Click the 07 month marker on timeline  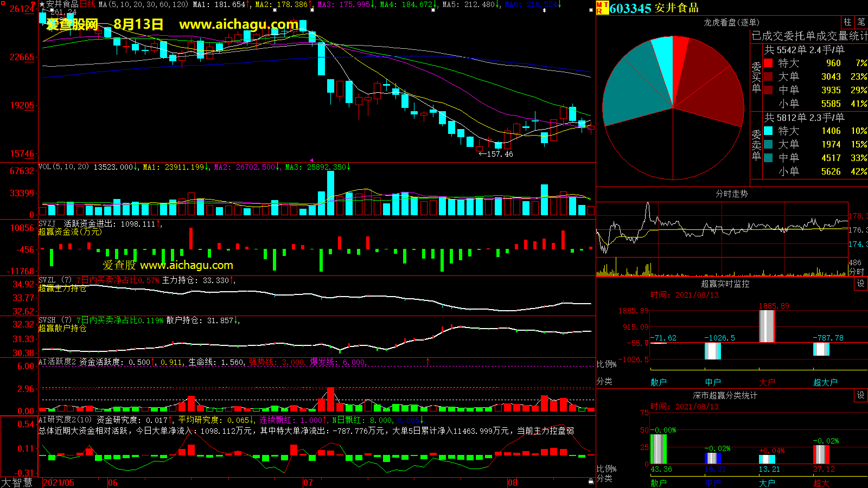pos(308,483)
